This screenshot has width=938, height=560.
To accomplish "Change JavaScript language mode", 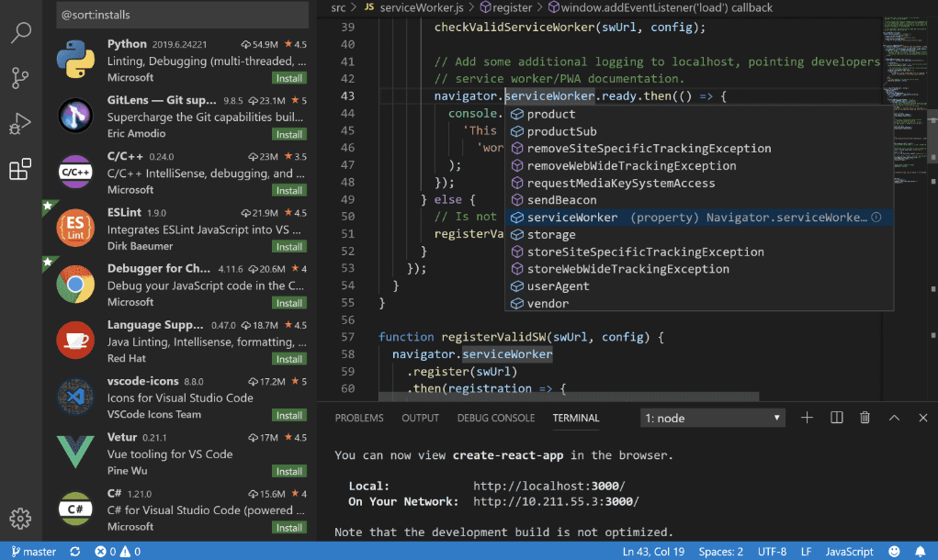I will point(849,552).
